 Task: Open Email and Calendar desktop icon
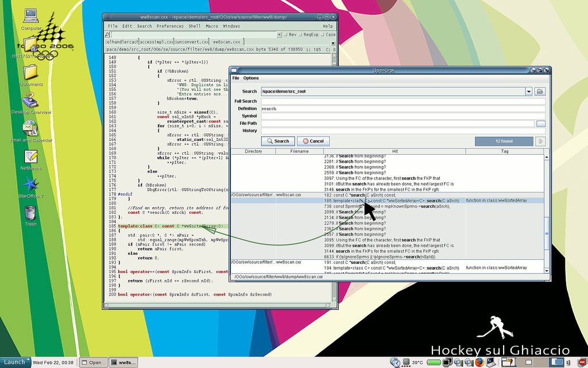30,129
